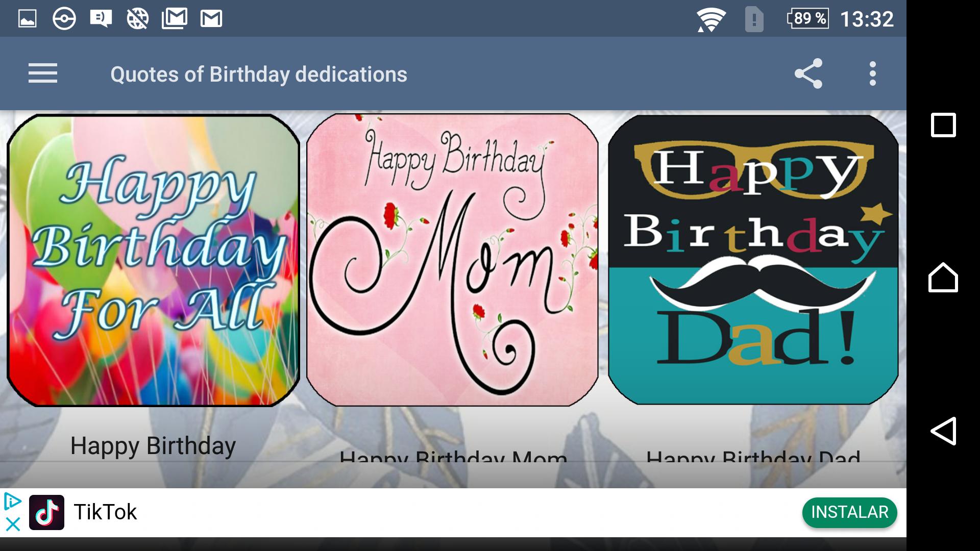Open the hamburger navigation menu
The width and height of the screenshot is (980, 551).
click(43, 73)
